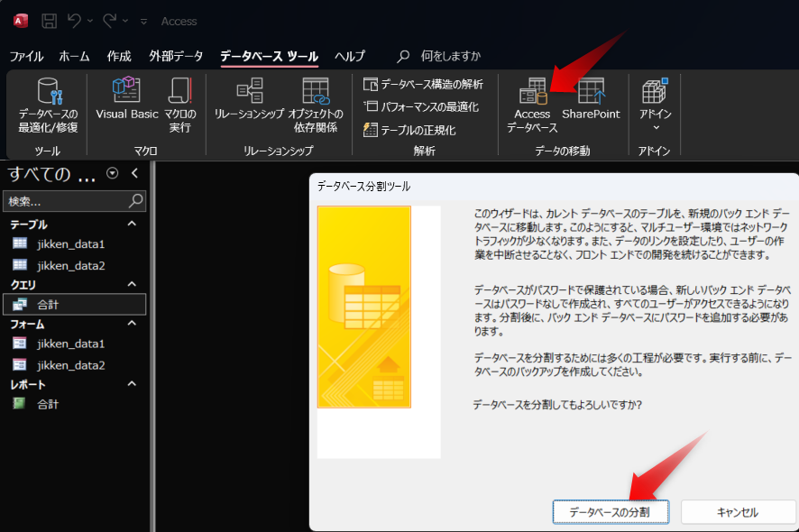Save the database with the floppy disk icon
This screenshot has height=532, width=799.
49,21
